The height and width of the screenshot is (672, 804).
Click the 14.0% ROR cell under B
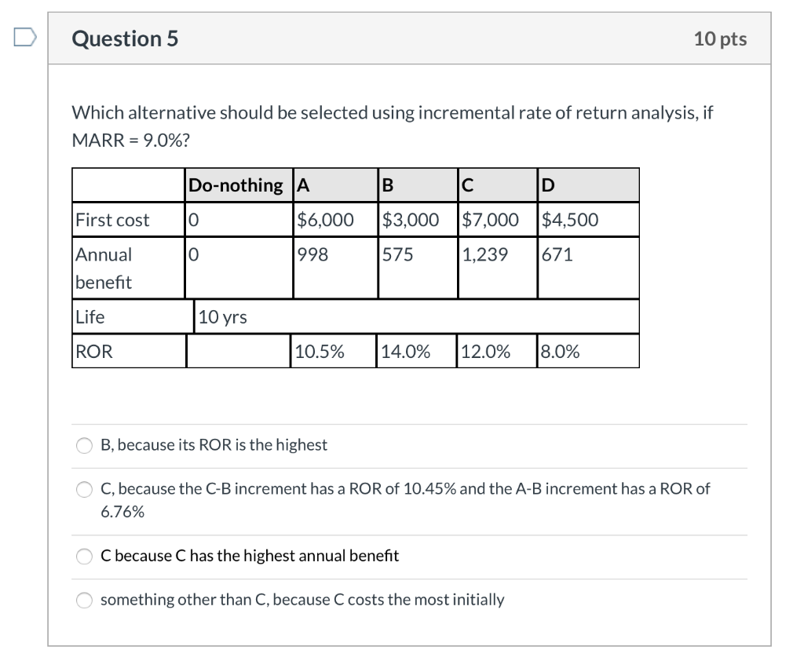click(407, 351)
